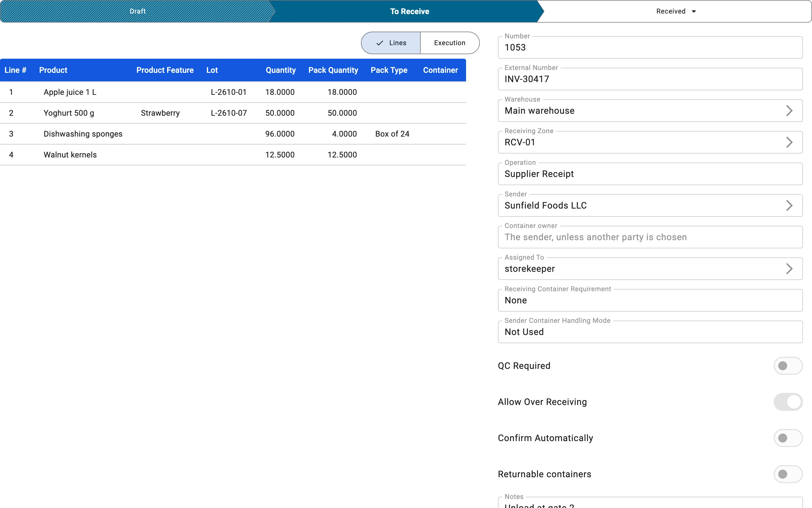This screenshot has width=812, height=508.
Task: Sort by the Pack Quantity column header
Action: (x=333, y=70)
